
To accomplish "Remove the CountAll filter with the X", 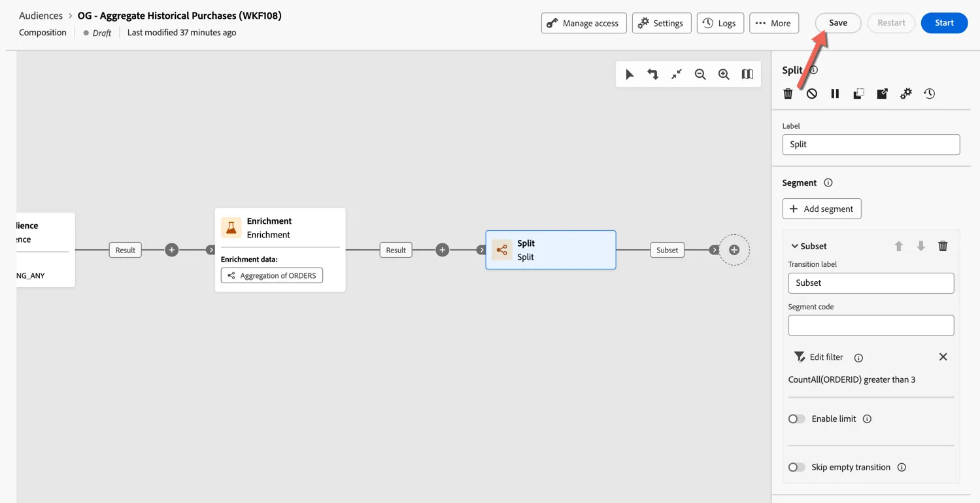I will [943, 357].
